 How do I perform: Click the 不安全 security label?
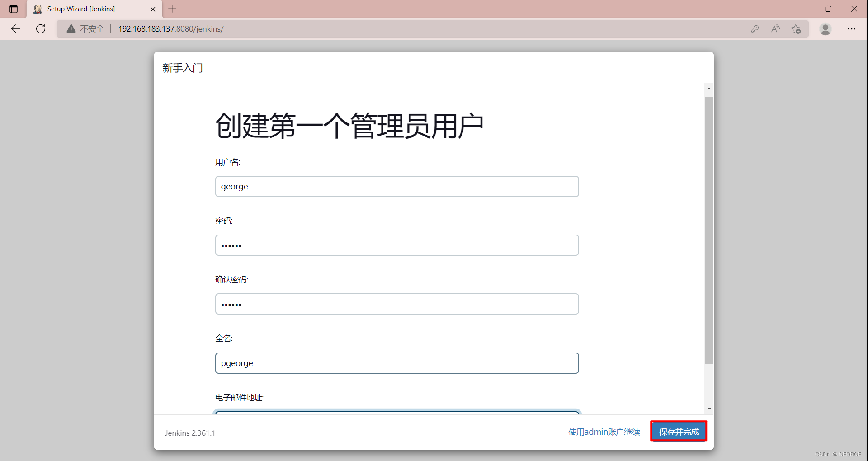pyautogui.click(x=92, y=29)
